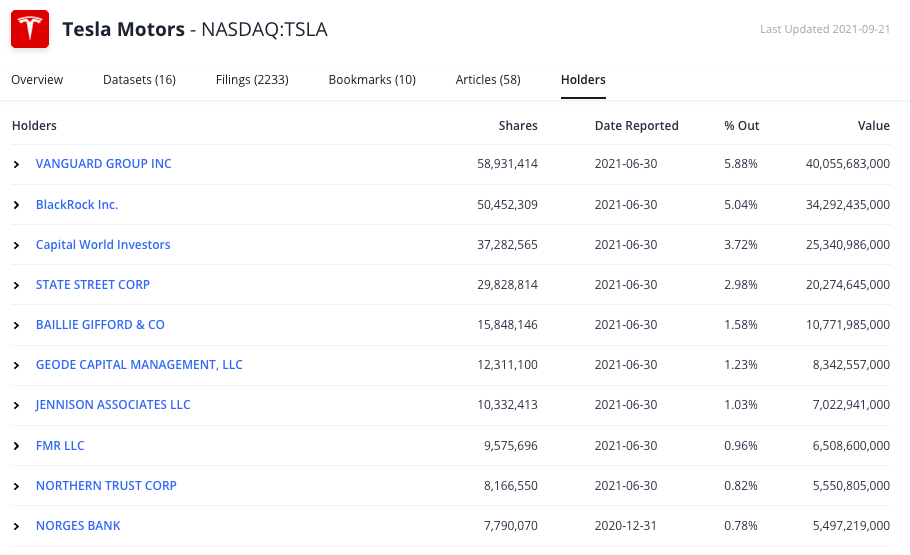This screenshot has width=910, height=555.
Task: Expand the GEODE CAPITAL MANAGEMENT row
Action: 16,365
